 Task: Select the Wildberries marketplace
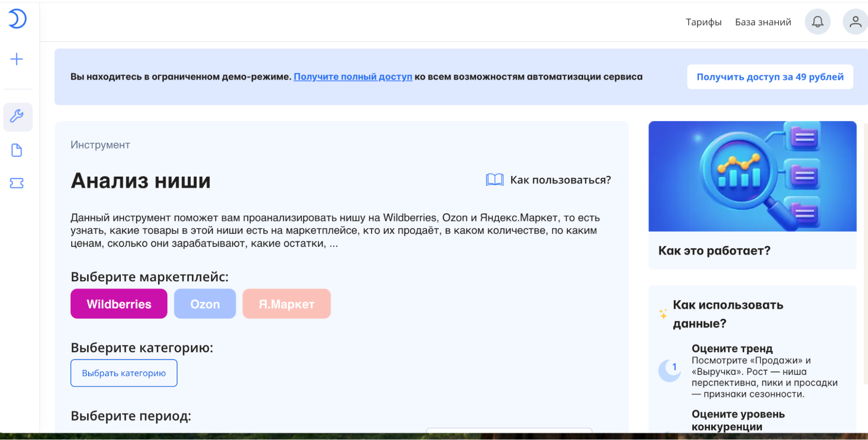119,304
